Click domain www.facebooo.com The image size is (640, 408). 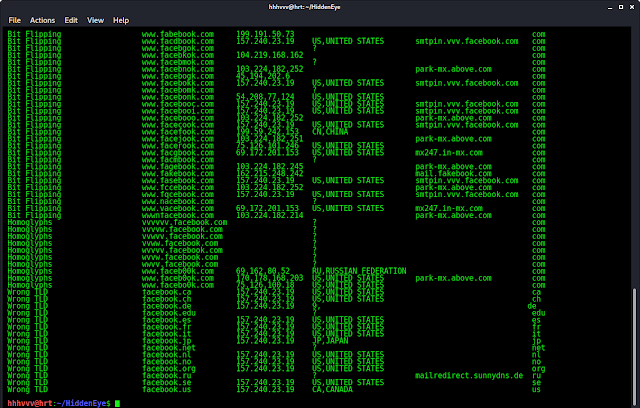click(x=178, y=118)
